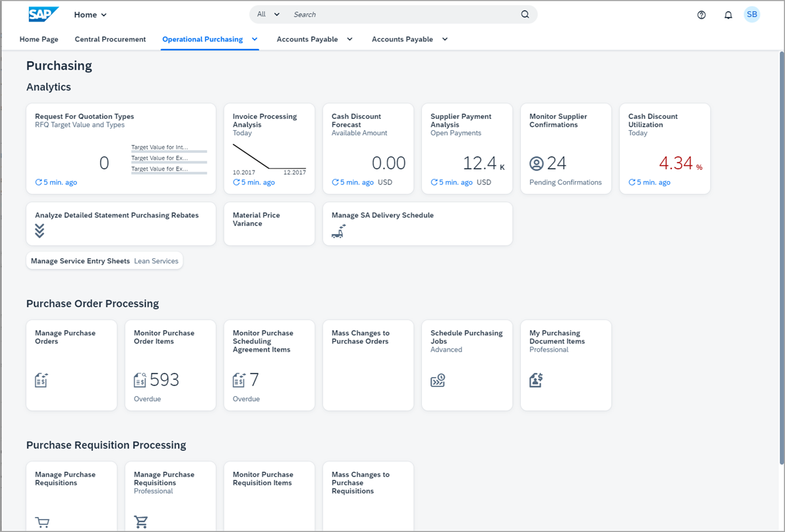Image resolution: width=785 pixels, height=532 pixels.
Task: Click the My Purchasing Document Items icon
Action: (x=536, y=380)
